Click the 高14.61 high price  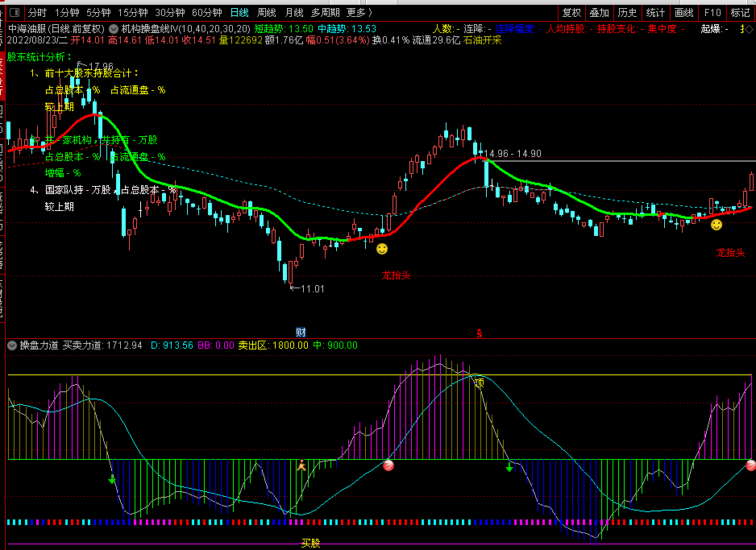(124, 40)
